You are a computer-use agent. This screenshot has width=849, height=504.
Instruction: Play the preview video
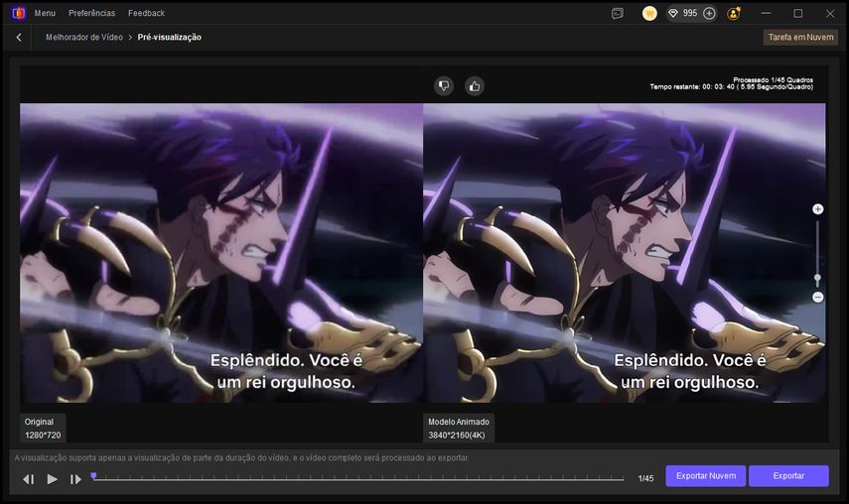point(52,479)
